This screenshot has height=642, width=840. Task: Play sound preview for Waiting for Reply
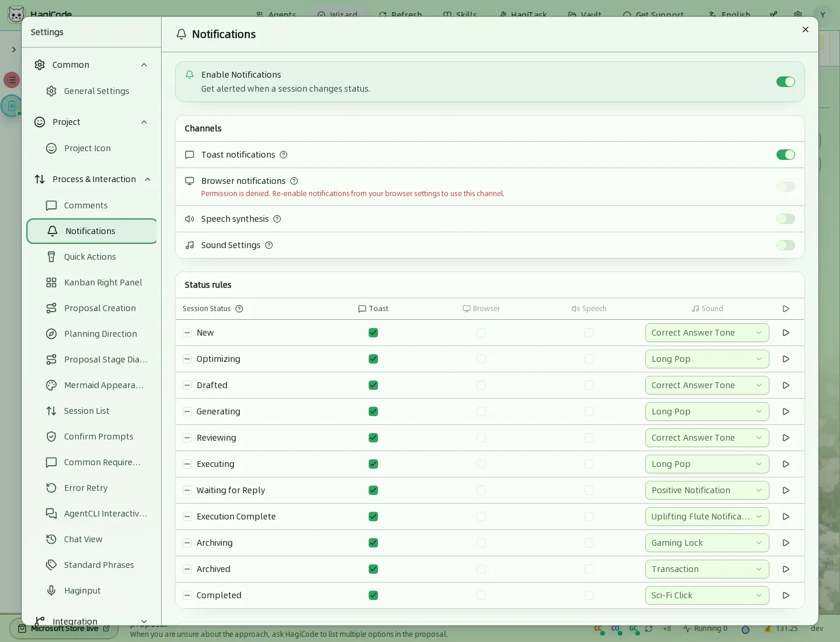786,490
